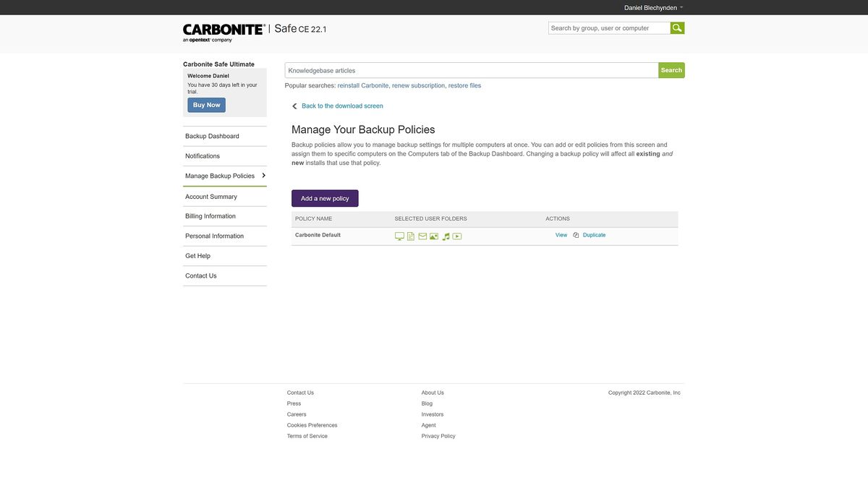The width and height of the screenshot is (868, 488).
Task: Open the Manage Backup Policies chevron arrow
Action: (x=263, y=174)
